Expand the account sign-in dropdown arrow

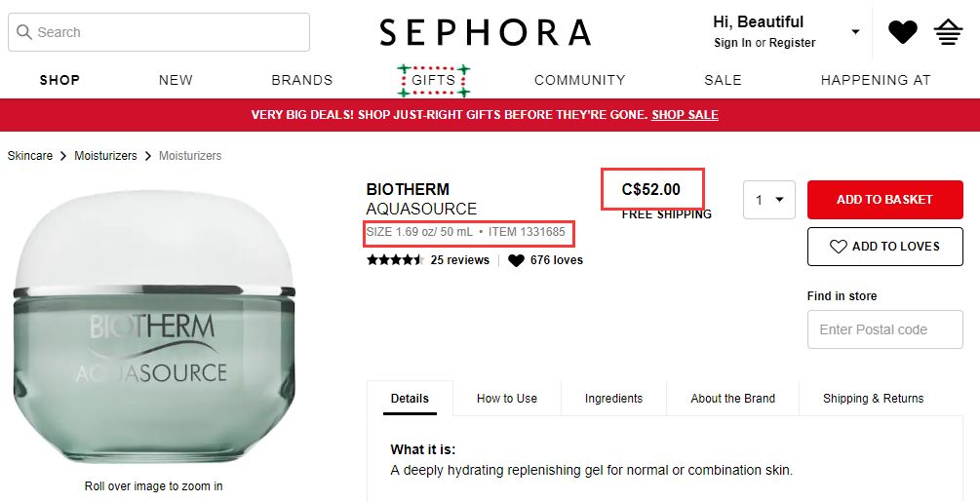[855, 32]
